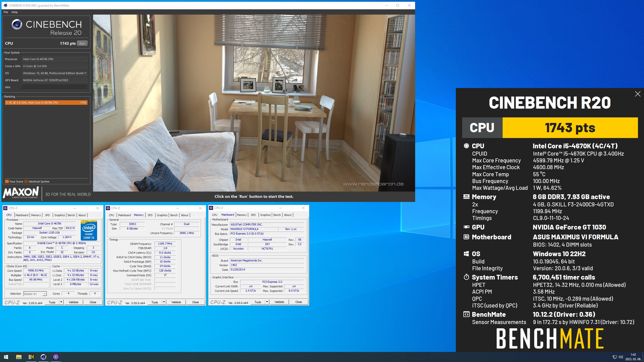Viewport: 644px width, 362px height.
Task: Click the Core Voltage value 1.264 V
Action: click(67, 237)
